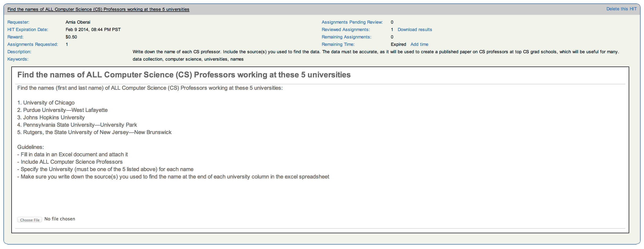Click the $0.50 reward value

pyautogui.click(x=71, y=37)
